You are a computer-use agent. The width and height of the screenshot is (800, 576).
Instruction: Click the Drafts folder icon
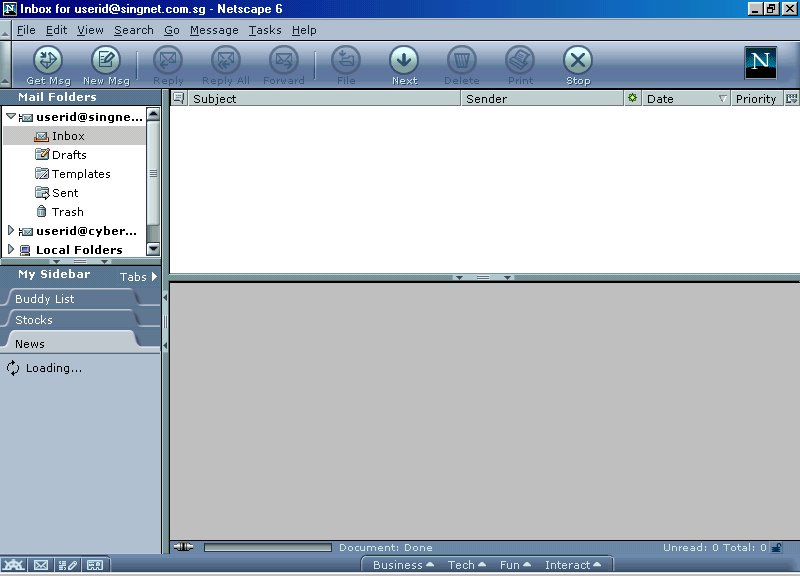(42, 154)
